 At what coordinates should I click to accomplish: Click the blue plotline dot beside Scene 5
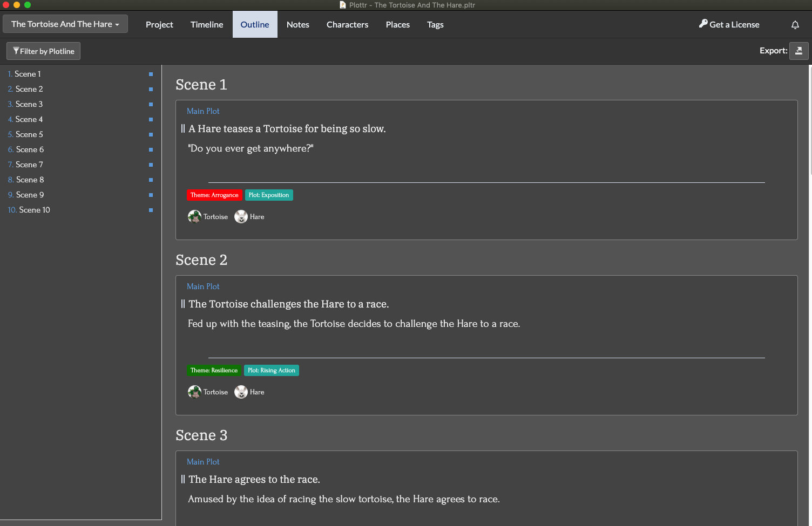151,134
